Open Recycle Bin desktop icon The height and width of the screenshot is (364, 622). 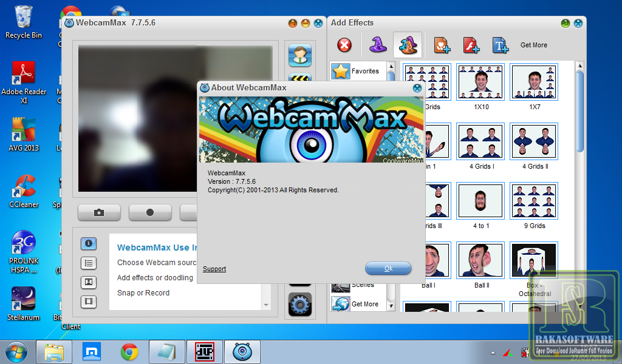point(24,22)
